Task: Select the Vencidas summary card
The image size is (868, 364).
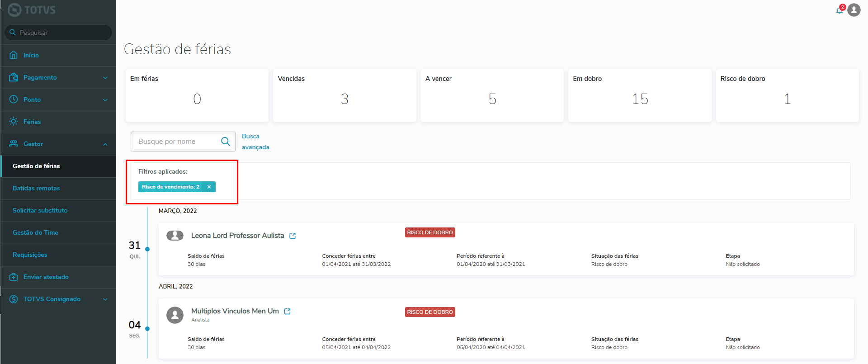Action: coord(344,95)
